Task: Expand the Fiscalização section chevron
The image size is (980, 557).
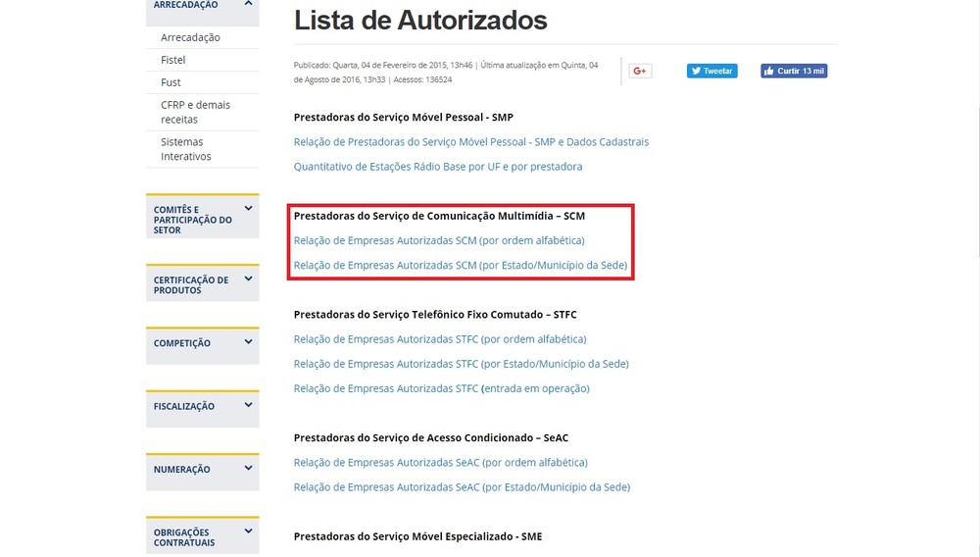Action: point(248,405)
